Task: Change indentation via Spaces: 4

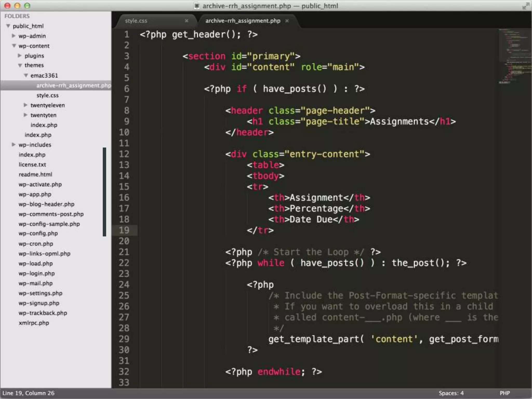Action: (x=451, y=393)
